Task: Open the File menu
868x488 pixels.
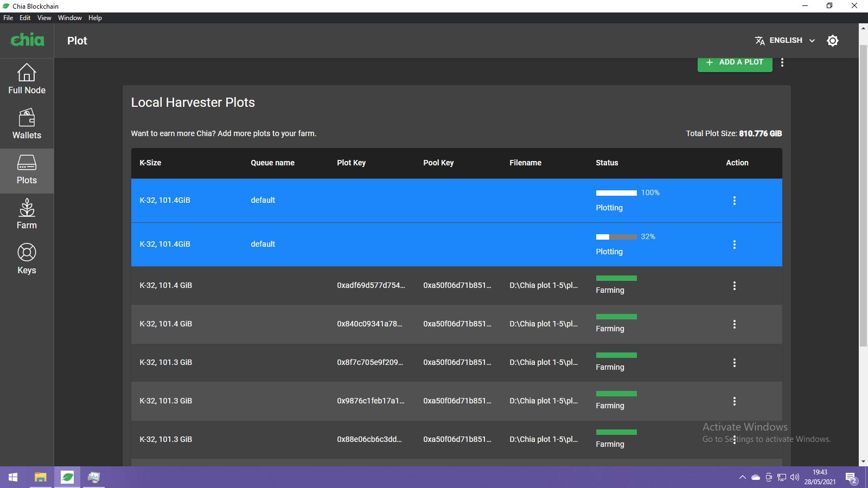Action: point(8,18)
